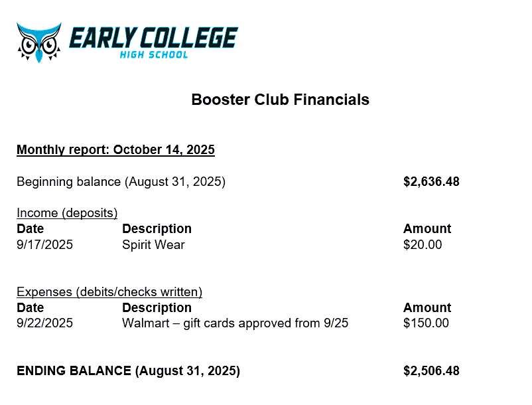Click the Booster Club Financials heading
This screenshot has height=405, width=532.
[280, 100]
